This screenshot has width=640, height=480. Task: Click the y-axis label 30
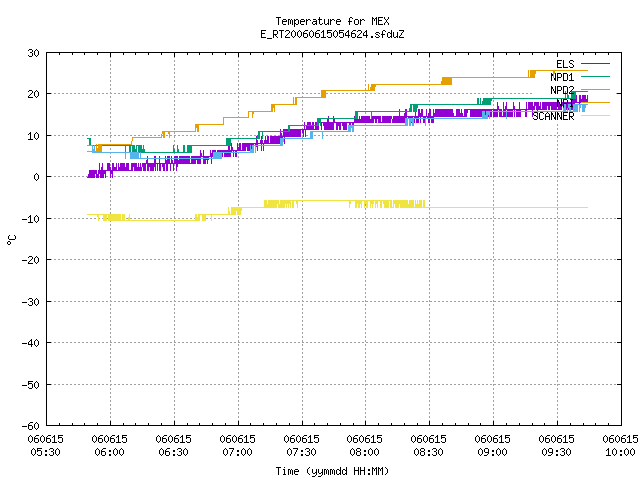[x=33, y=53]
